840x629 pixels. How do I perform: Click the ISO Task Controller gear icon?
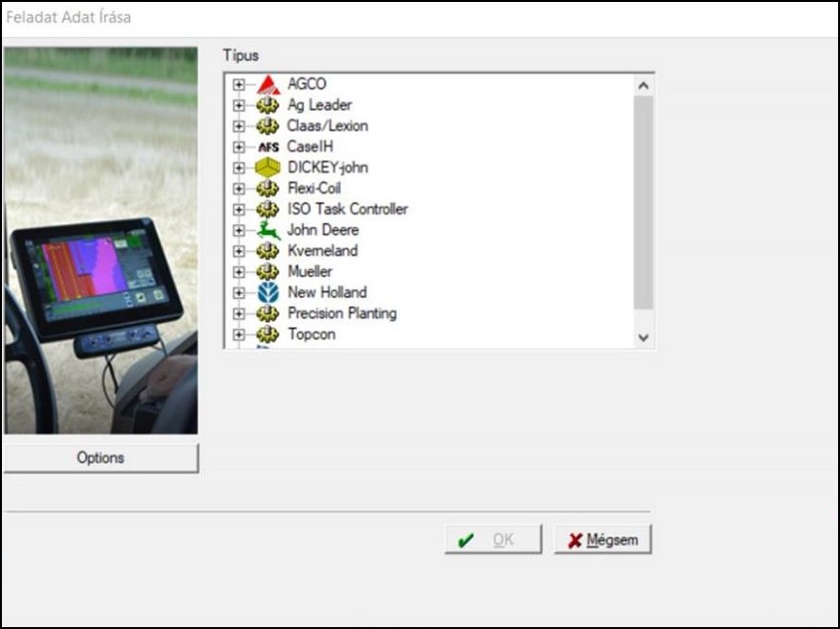tap(268, 210)
